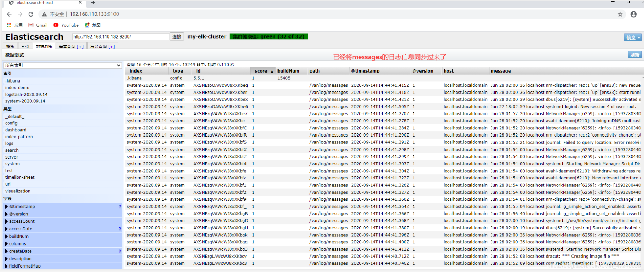Add a new basic query with [+]

80,46
